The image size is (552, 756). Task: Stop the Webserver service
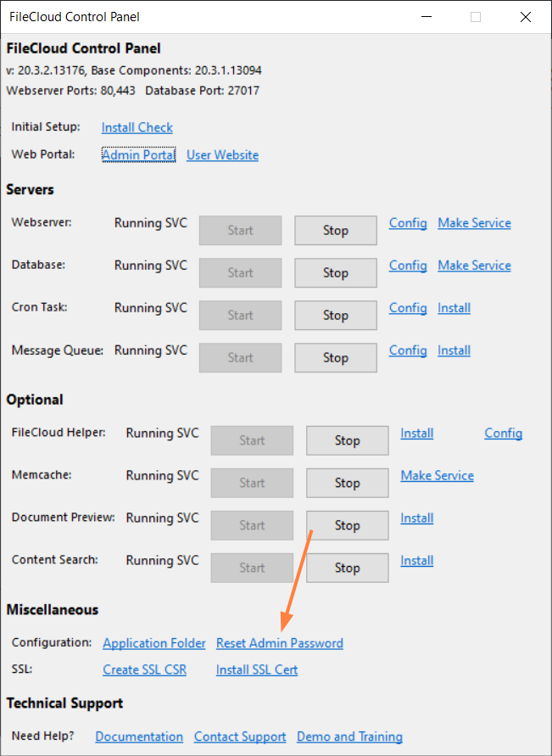[x=335, y=230]
